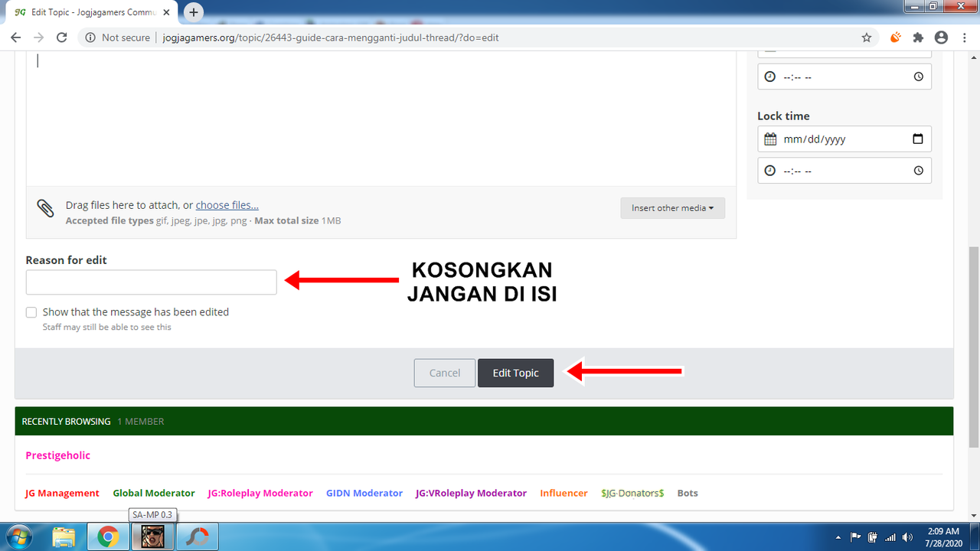
Task: Open the Prestigeholic member link
Action: [57, 455]
